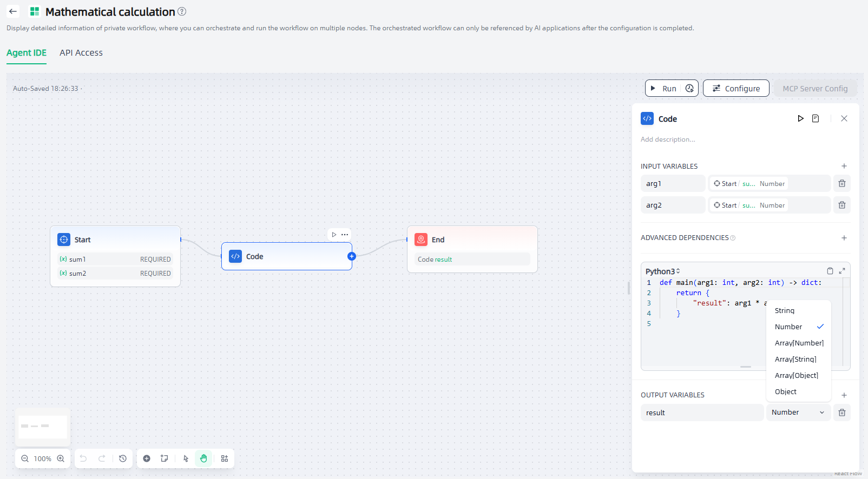Choose String from the type list

point(785,311)
